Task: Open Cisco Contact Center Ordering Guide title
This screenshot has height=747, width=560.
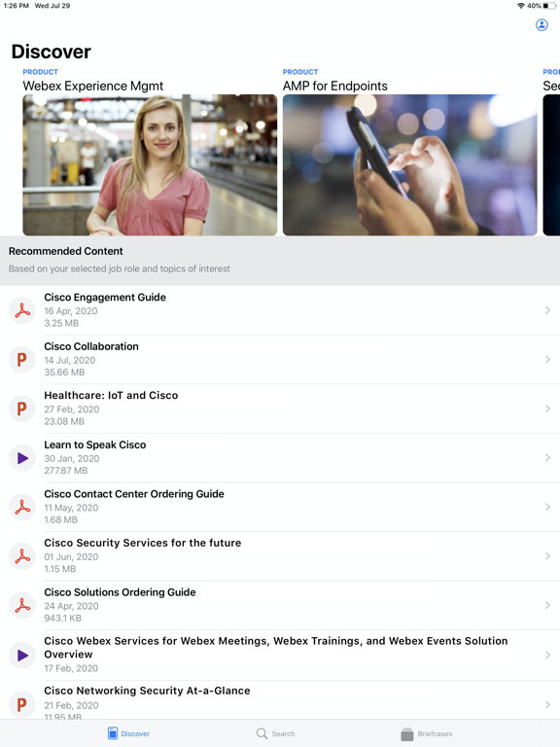Action: click(x=134, y=494)
